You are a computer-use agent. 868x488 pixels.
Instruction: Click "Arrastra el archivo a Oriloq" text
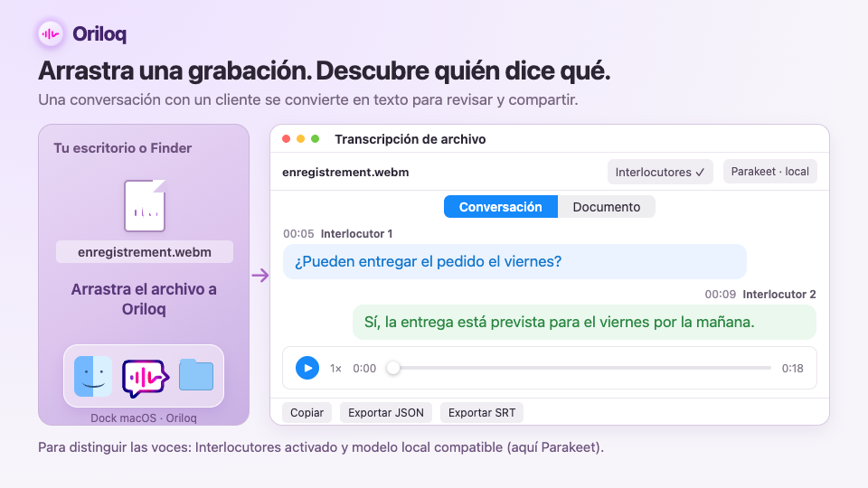coord(144,299)
